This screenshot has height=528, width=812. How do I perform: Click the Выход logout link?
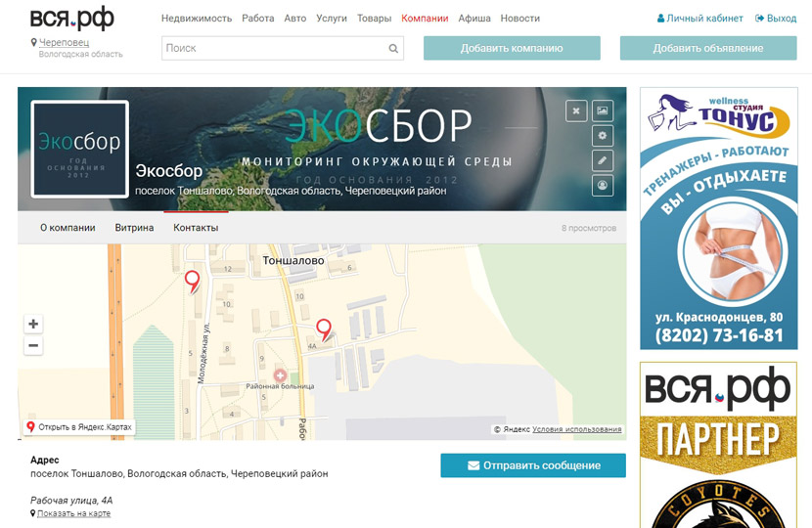(776, 19)
